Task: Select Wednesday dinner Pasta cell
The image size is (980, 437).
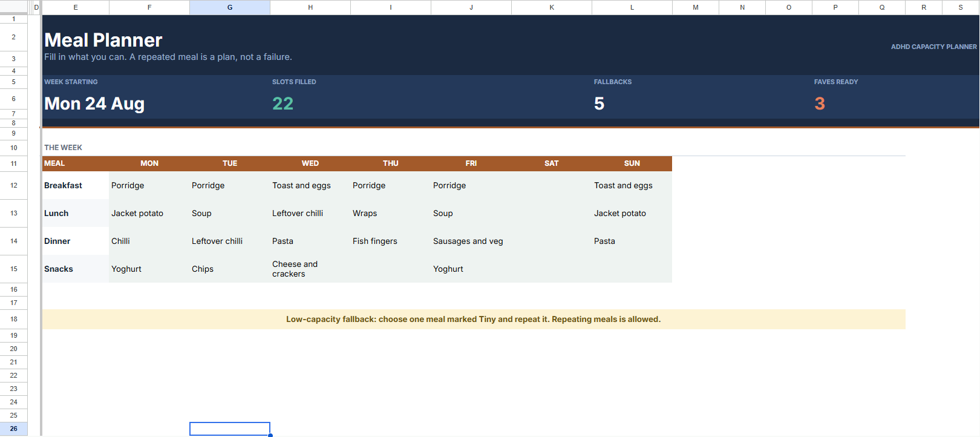Action: pos(310,241)
